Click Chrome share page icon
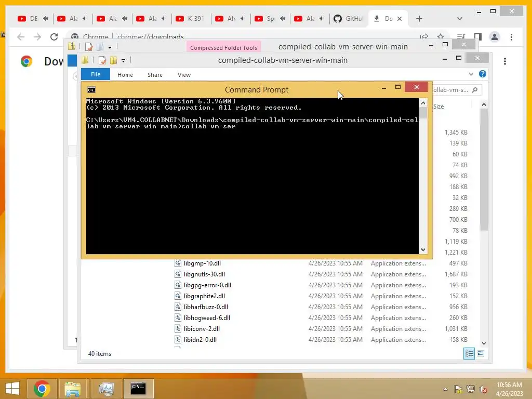 pos(424,37)
